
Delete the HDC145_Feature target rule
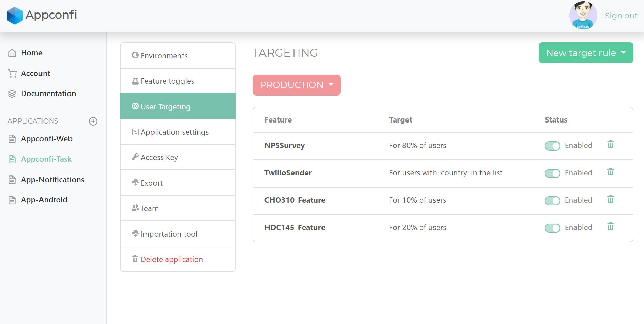point(611,226)
